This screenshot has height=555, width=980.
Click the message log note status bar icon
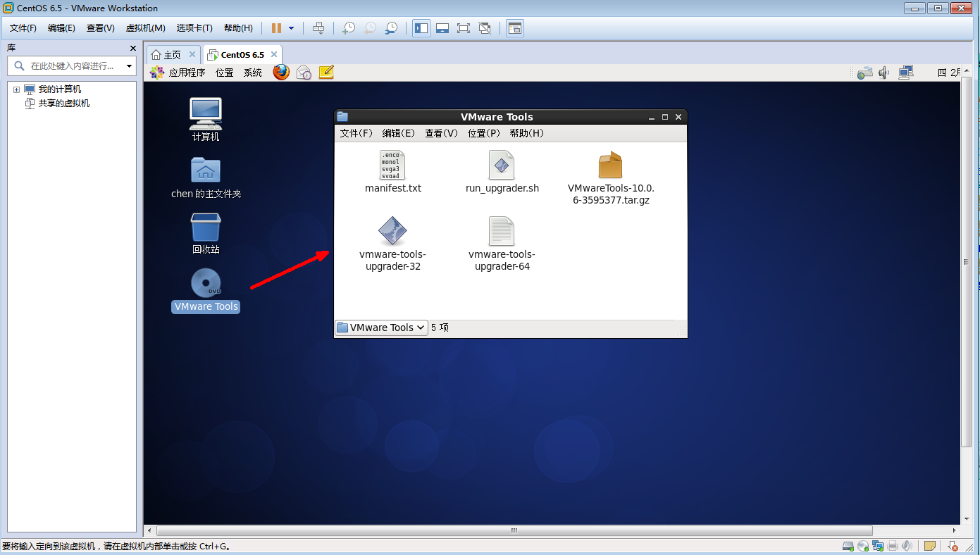click(x=930, y=546)
